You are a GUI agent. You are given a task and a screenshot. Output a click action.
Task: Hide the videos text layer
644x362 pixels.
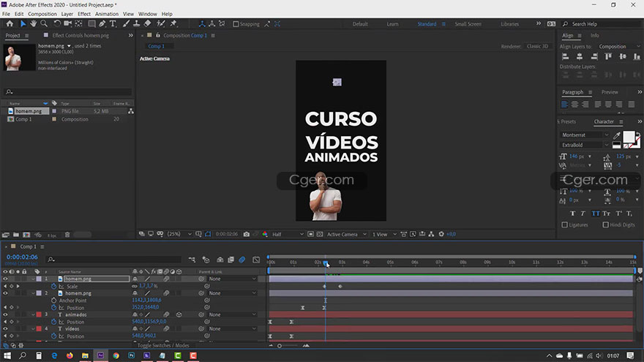[x=5, y=329]
